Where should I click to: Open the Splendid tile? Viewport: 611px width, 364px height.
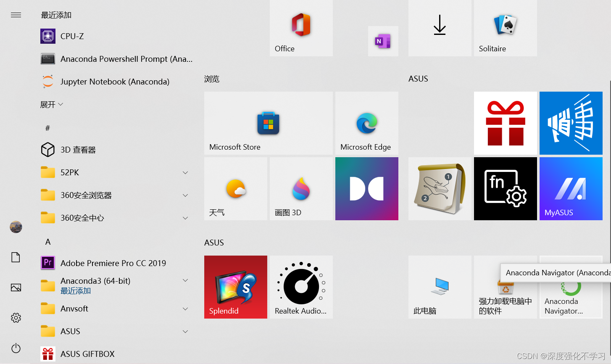(236, 287)
